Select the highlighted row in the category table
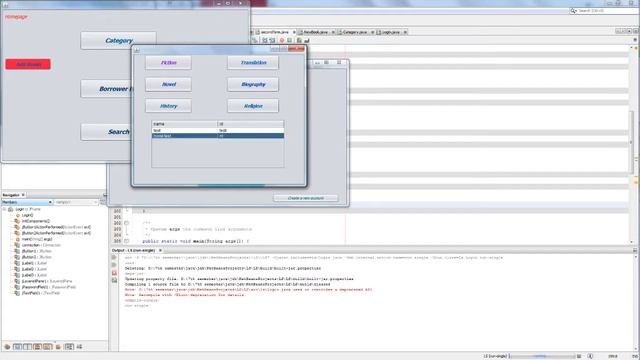This screenshot has width=640, height=360. [218, 136]
